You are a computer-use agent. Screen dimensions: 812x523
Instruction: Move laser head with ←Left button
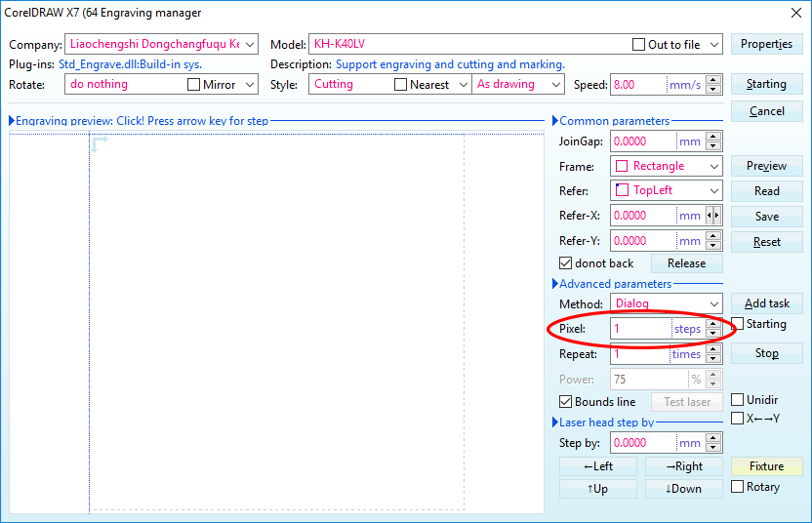click(x=598, y=466)
